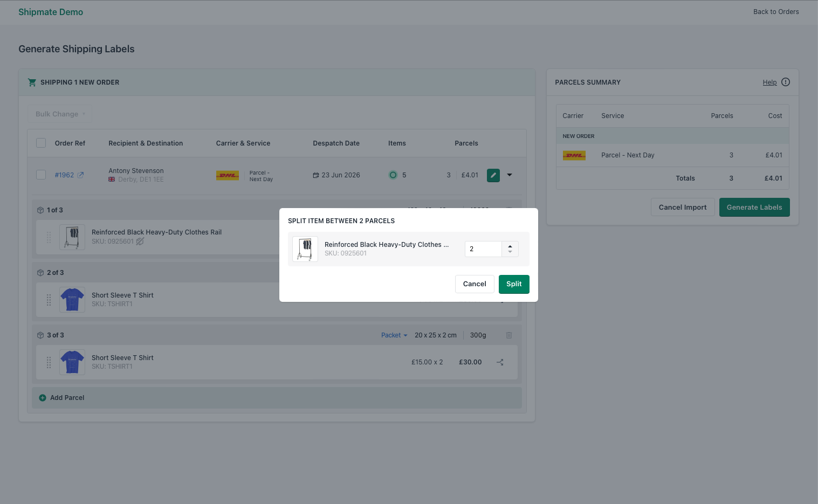
Task: Delete parcel 3 with the trash icon
Action: click(509, 335)
